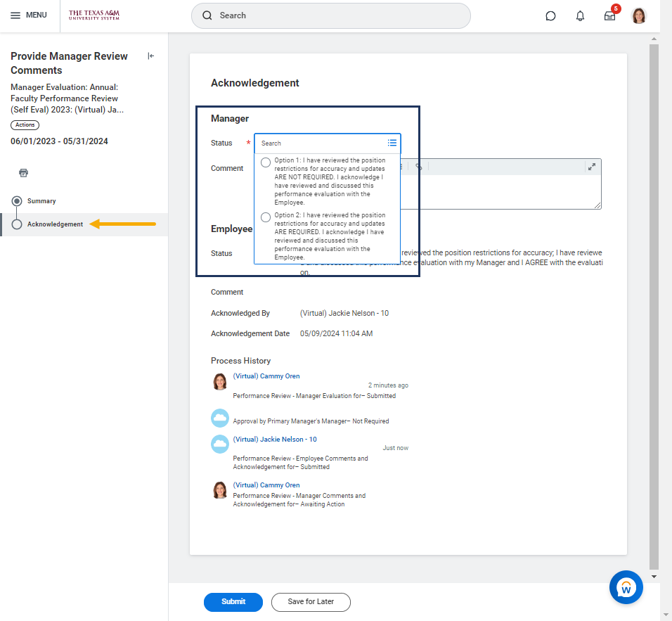Click the Submit button

(x=233, y=602)
